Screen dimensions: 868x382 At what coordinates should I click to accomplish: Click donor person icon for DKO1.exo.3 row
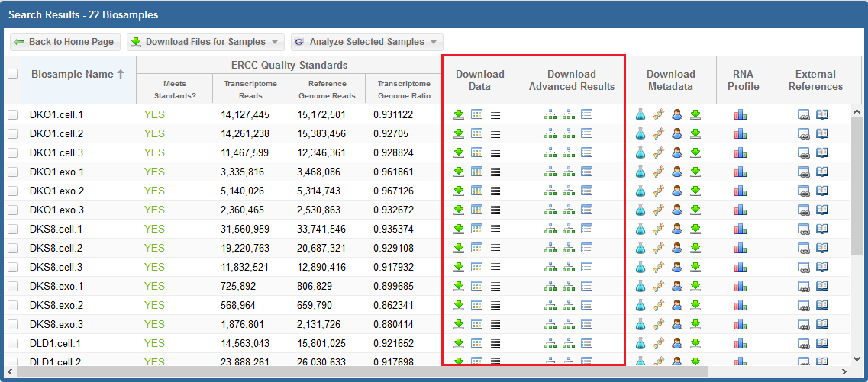(676, 210)
